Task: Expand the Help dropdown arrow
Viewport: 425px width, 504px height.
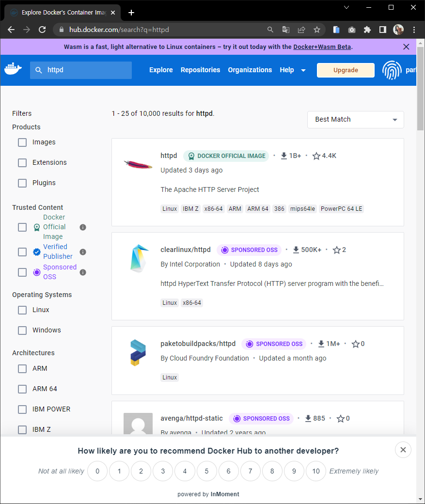Action: [x=303, y=70]
